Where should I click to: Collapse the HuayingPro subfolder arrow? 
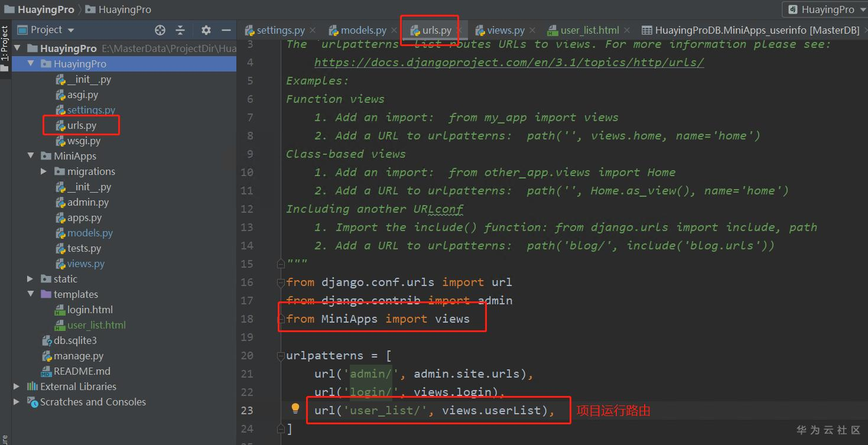click(31, 64)
